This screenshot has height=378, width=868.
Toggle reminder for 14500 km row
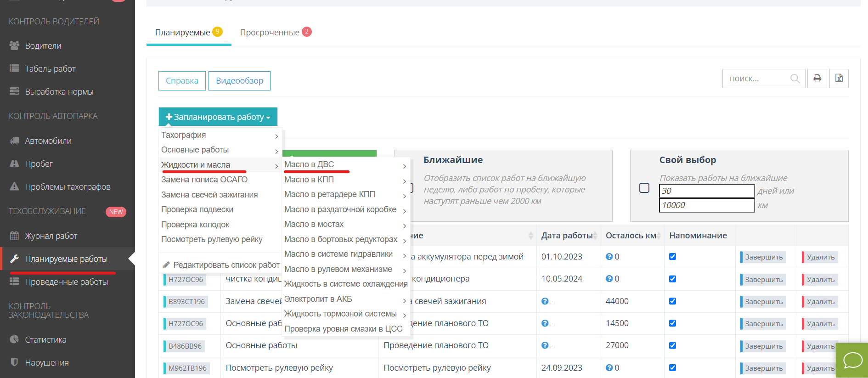(672, 323)
